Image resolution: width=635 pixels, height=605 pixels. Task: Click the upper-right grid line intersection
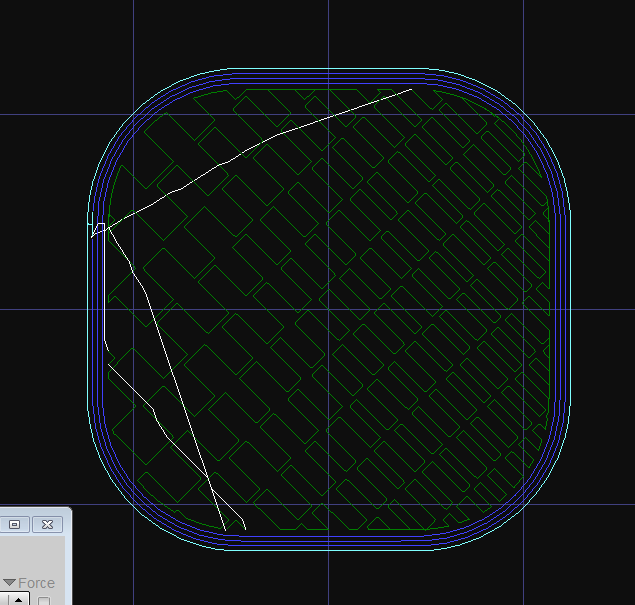[524, 115]
